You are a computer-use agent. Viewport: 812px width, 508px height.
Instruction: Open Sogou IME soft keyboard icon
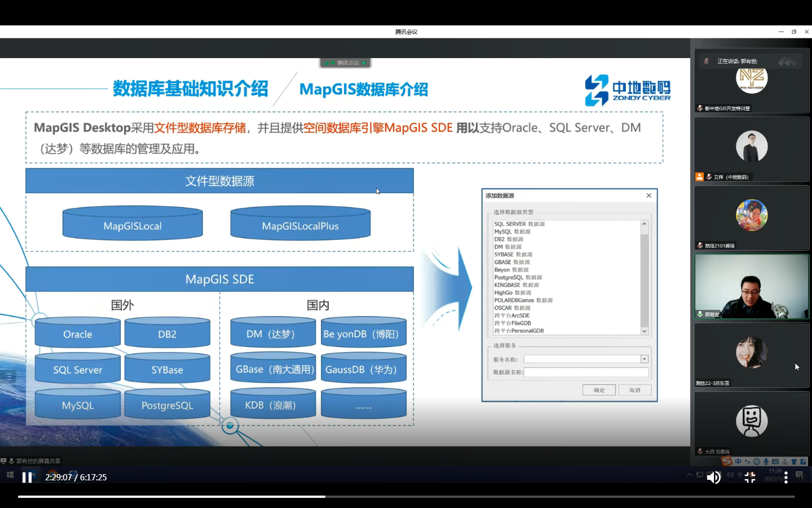click(775, 462)
